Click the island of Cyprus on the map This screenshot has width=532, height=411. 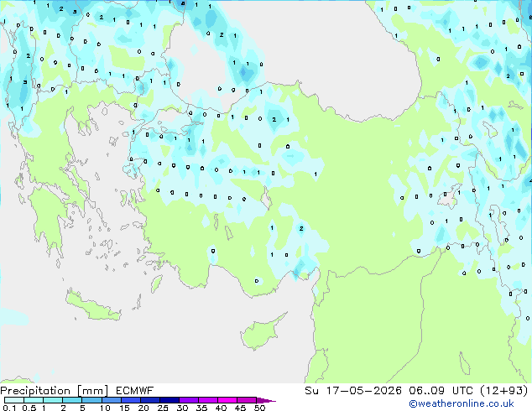tap(261, 333)
